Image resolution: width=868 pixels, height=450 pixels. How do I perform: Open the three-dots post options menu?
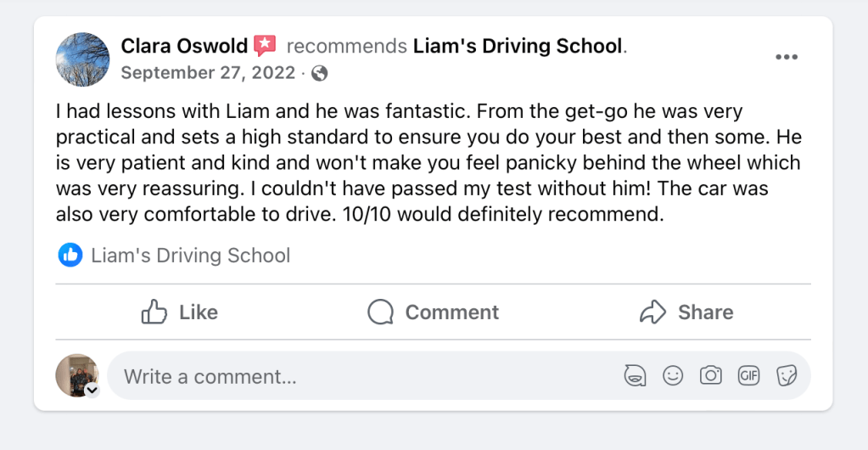coord(787,57)
